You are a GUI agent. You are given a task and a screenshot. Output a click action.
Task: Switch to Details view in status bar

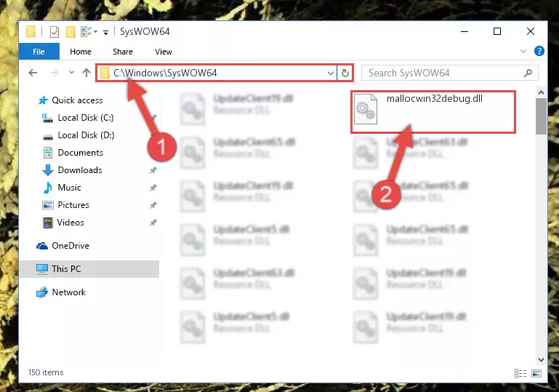520,373
